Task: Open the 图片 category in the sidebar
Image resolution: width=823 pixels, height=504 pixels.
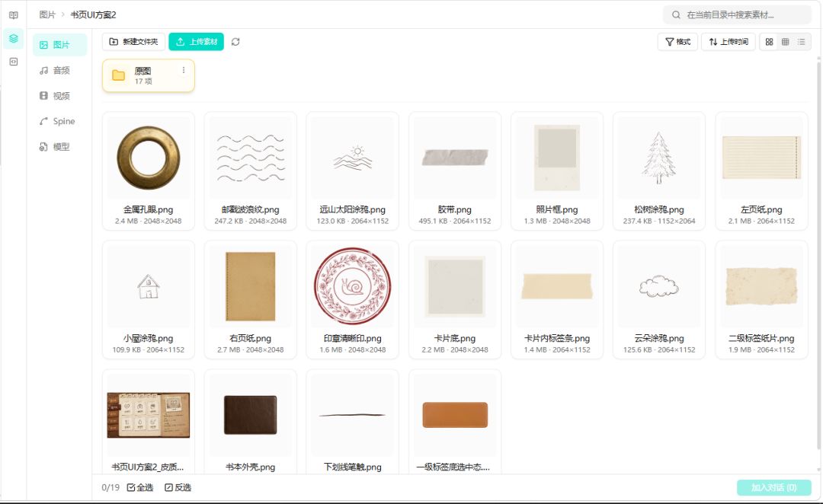Action: point(60,45)
